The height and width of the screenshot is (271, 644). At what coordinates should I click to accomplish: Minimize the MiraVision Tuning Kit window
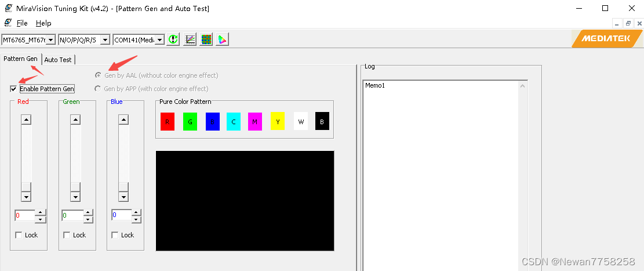click(x=578, y=8)
